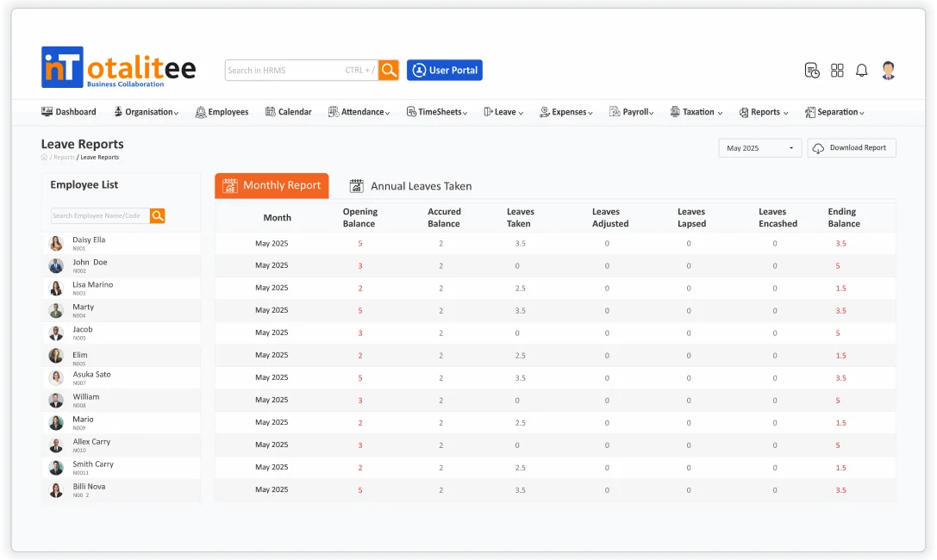Click the inTotalitee logo

[x=119, y=67]
